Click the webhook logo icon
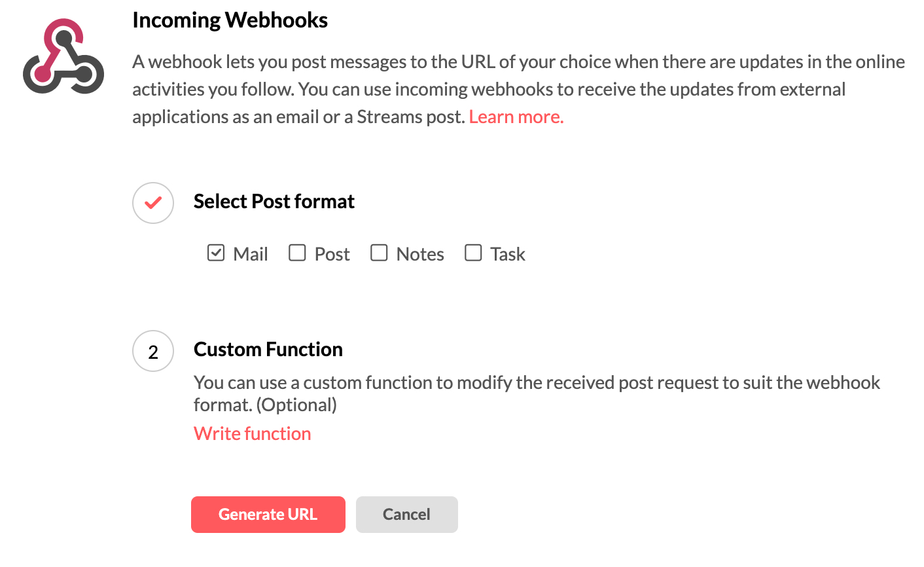924x567 pixels. (x=63, y=57)
